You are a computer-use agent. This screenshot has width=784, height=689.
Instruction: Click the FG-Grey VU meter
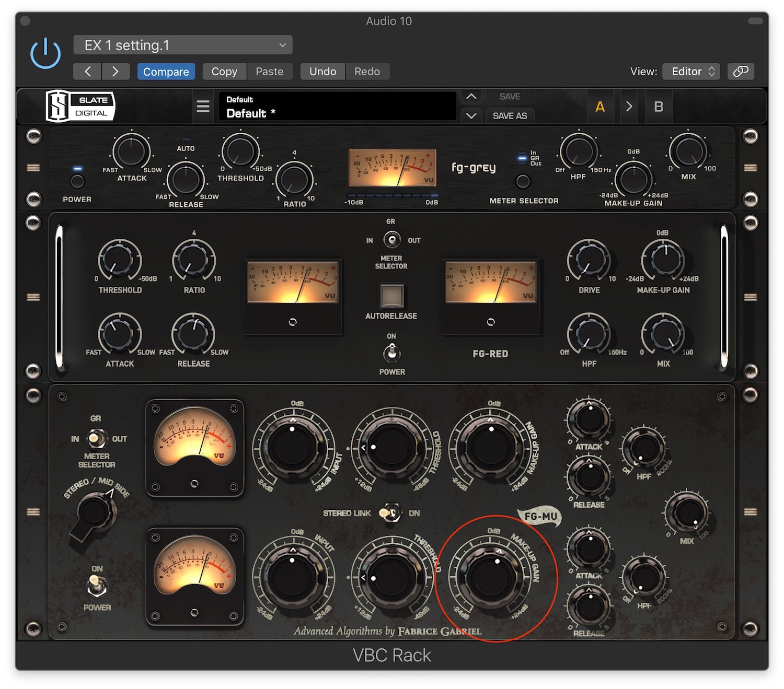pos(393,168)
